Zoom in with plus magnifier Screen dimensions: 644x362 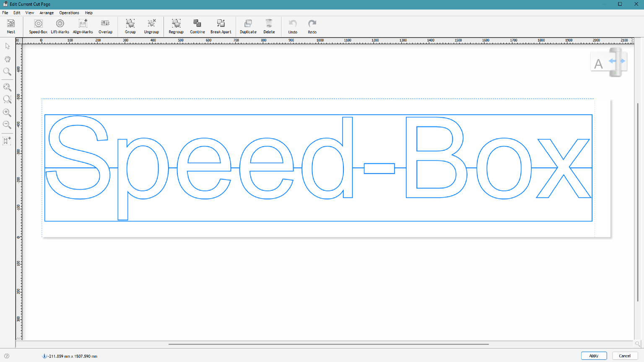[x=7, y=112]
